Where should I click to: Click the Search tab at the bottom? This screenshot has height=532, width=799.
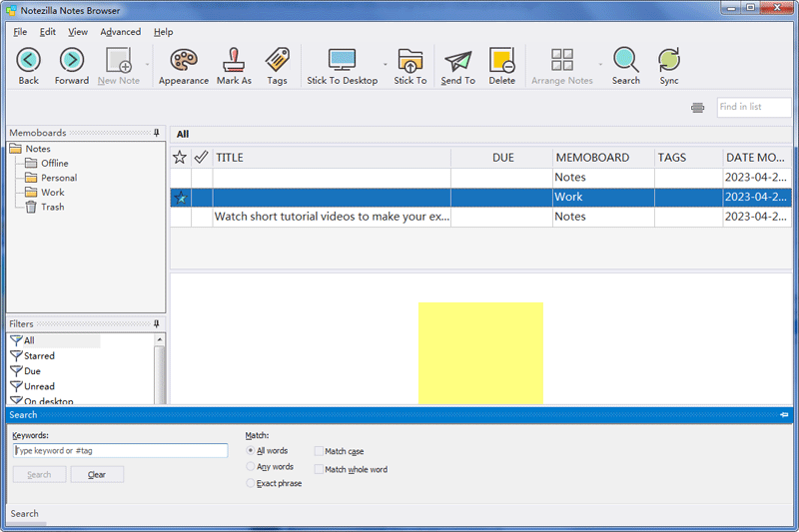(x=24, y=513)
